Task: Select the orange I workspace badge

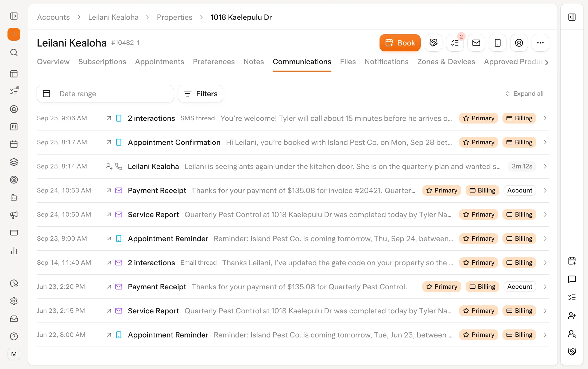Action: pos(14,34)
